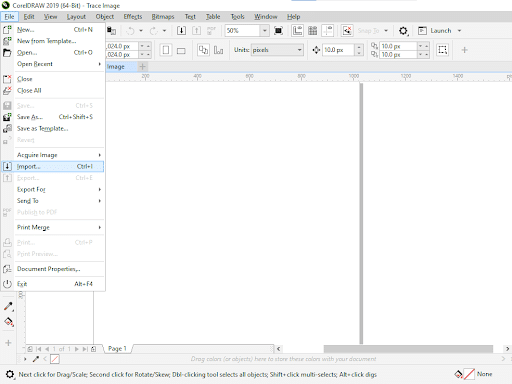
Task: Click the Redo arrow icon
Action: [154, 31]
